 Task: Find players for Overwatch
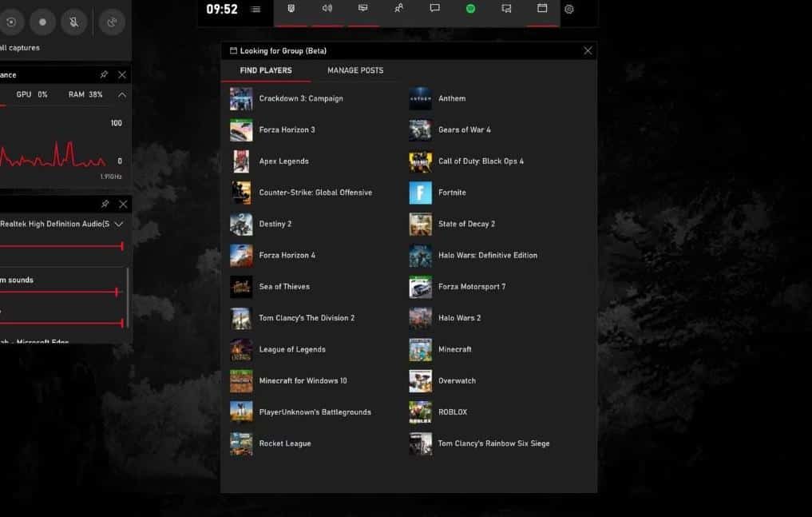click(x=442, y=380)
